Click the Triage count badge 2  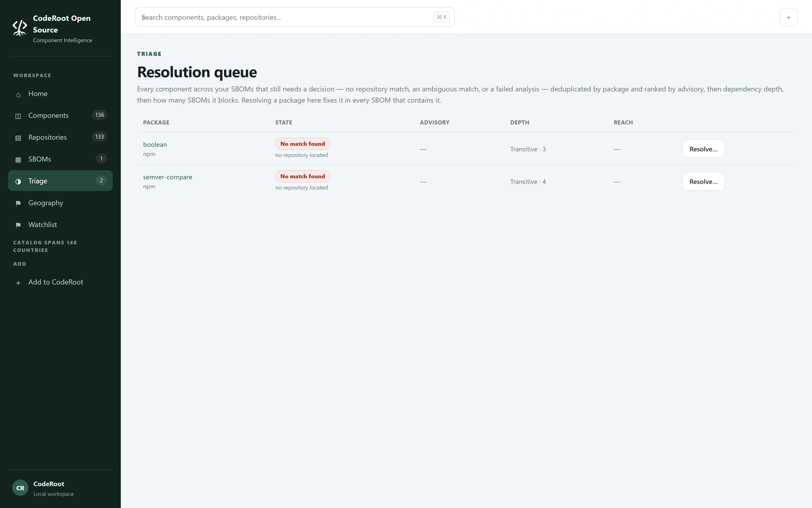(101, 180)
